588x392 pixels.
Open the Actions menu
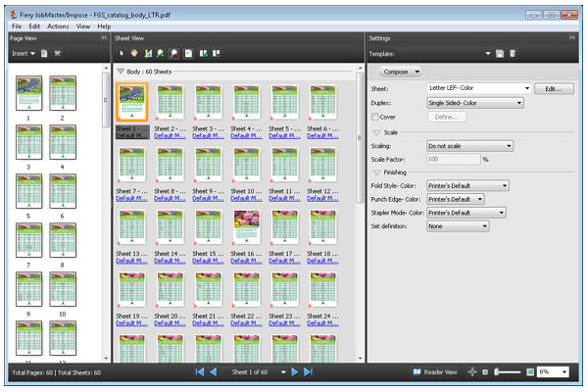[x=58, y=25]
